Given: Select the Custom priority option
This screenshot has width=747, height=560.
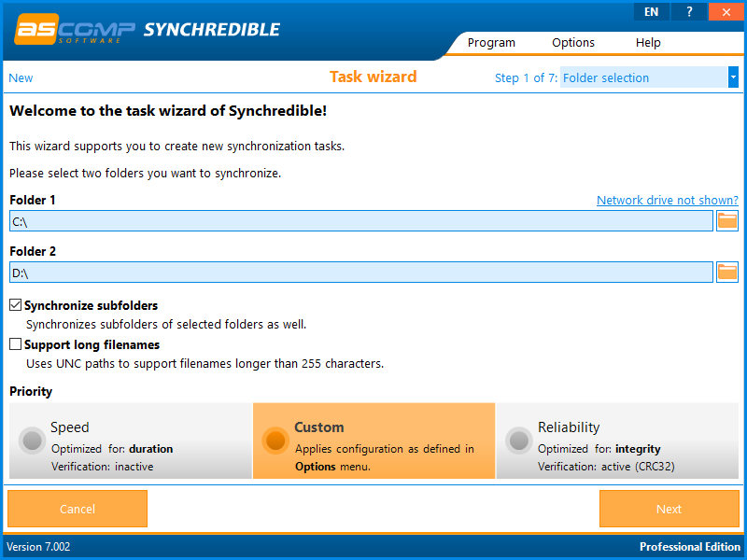Looking at the screenshot, I should coord(275,441).
